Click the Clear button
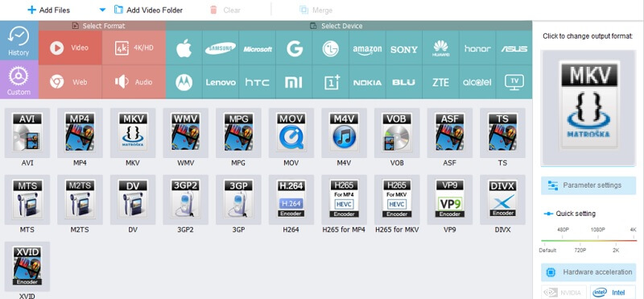Viewport: 644px width, 299px height. pyautogui.click(x=225, y=10)
